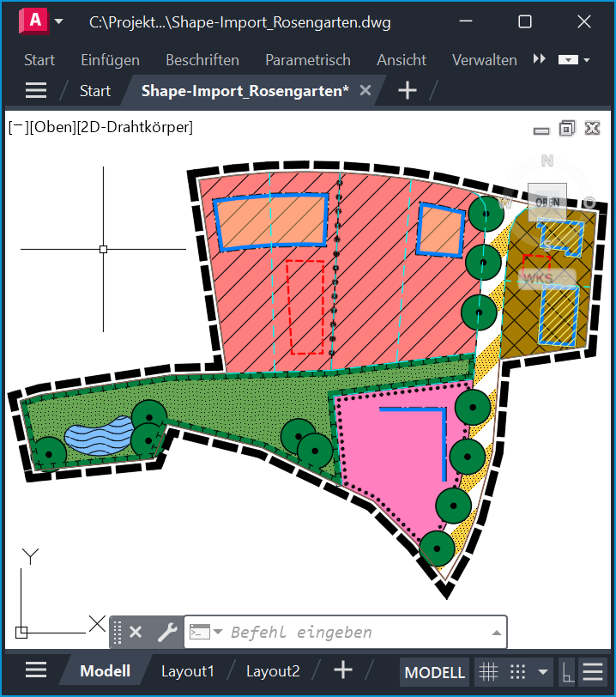This screenshot has width=616, height=697.
Task: Open the layout tabs hamburger menu
Action: 36,670
